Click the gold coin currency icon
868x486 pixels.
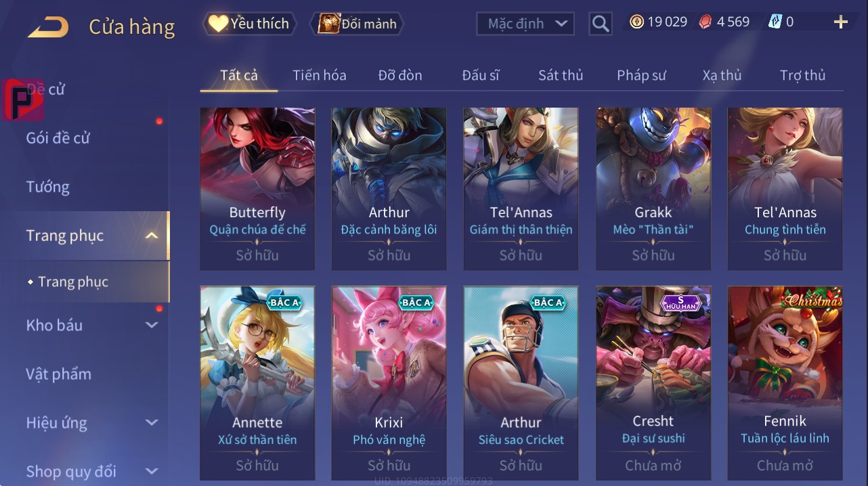(636, 22)
